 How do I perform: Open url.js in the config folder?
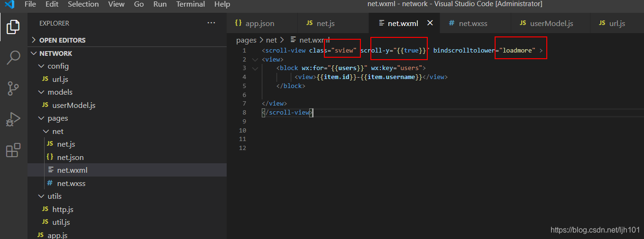point(127,79)
